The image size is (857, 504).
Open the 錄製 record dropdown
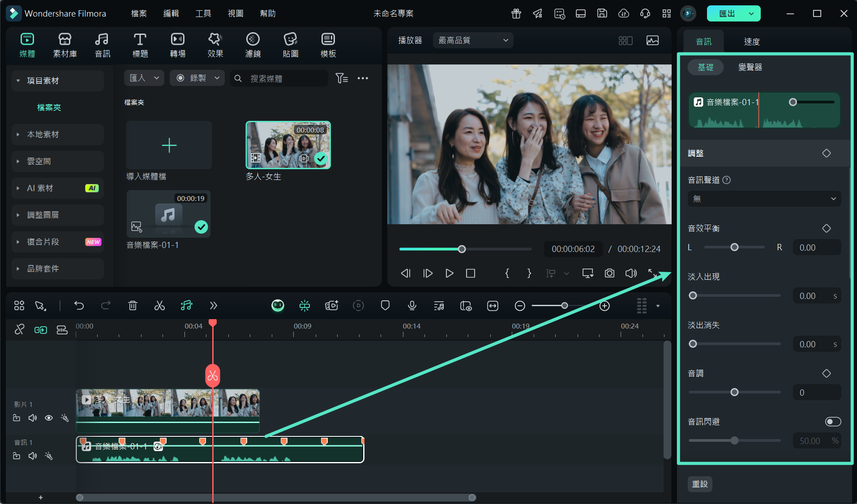pos(197,78)
